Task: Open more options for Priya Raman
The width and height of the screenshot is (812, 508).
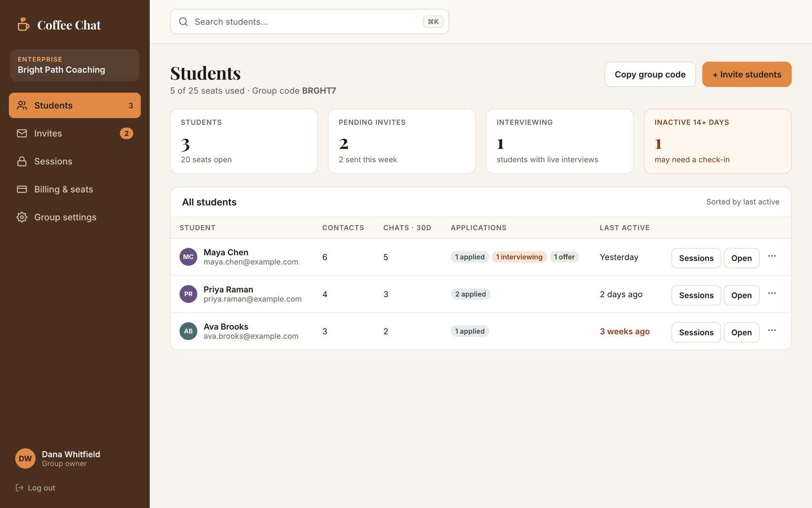Action: pos(772,293)
